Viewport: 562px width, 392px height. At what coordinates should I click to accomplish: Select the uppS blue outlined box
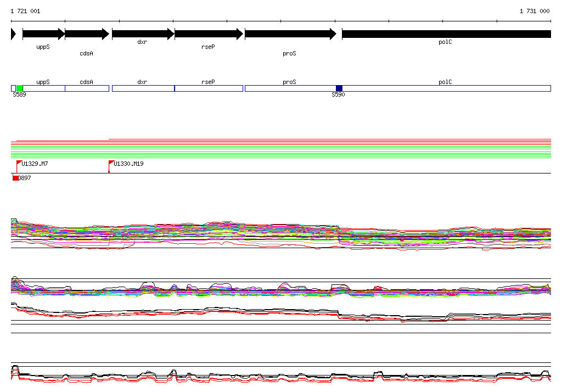44,88
